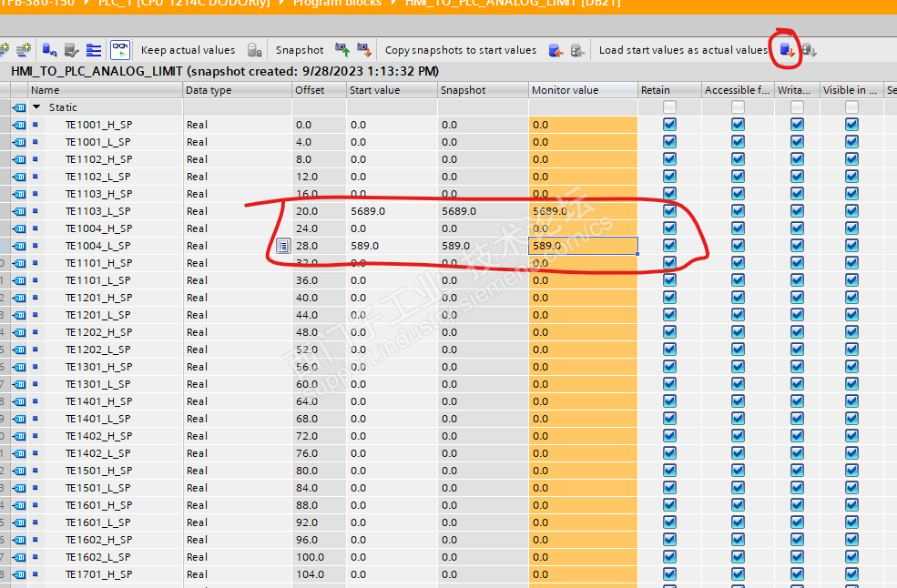Collapse the Static tree node
Image resolution: width=897 pixels, height=588 pixels.
click(36, 107)
